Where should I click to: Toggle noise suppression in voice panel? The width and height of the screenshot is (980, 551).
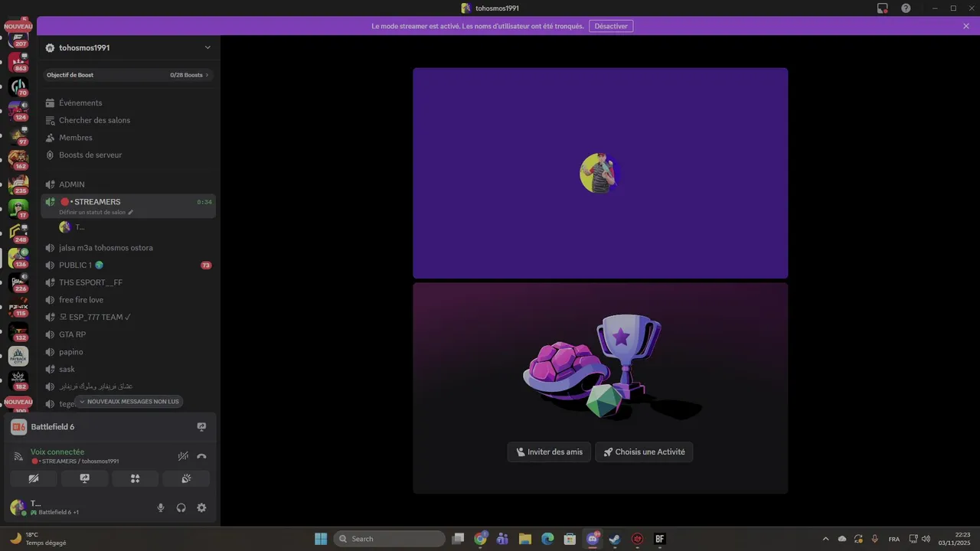[183, 456]
